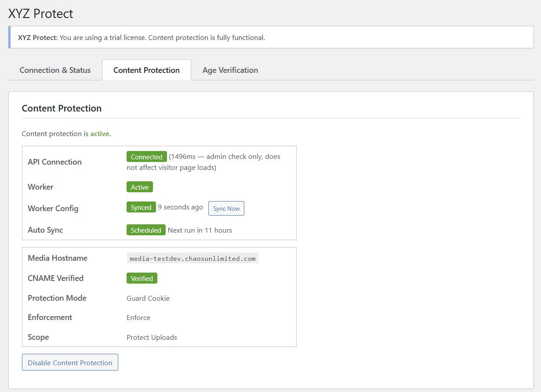Screen dimensions: 541x392
Task: Click the trial license notice bar
Action: pos(270,37)
